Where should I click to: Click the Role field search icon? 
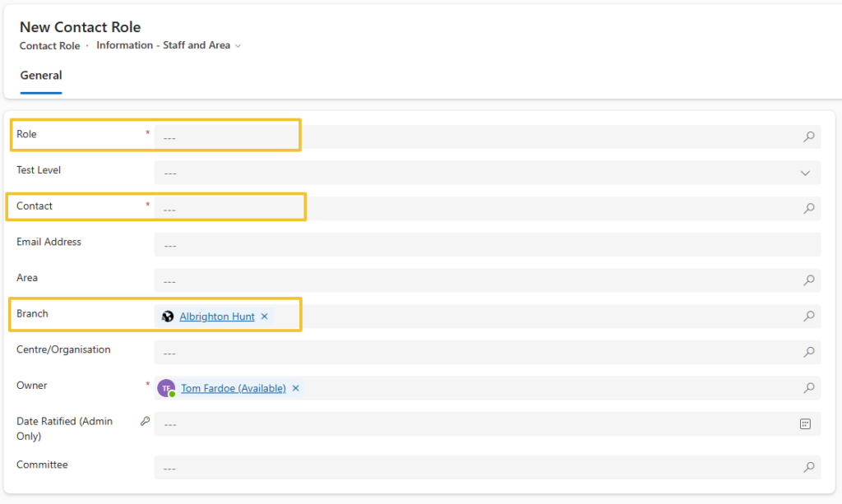808,137
